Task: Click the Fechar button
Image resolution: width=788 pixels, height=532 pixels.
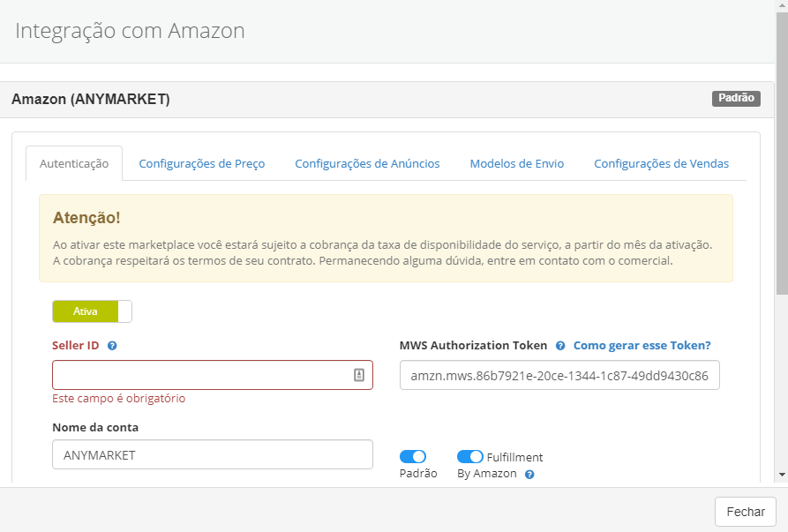Action: 746,512
